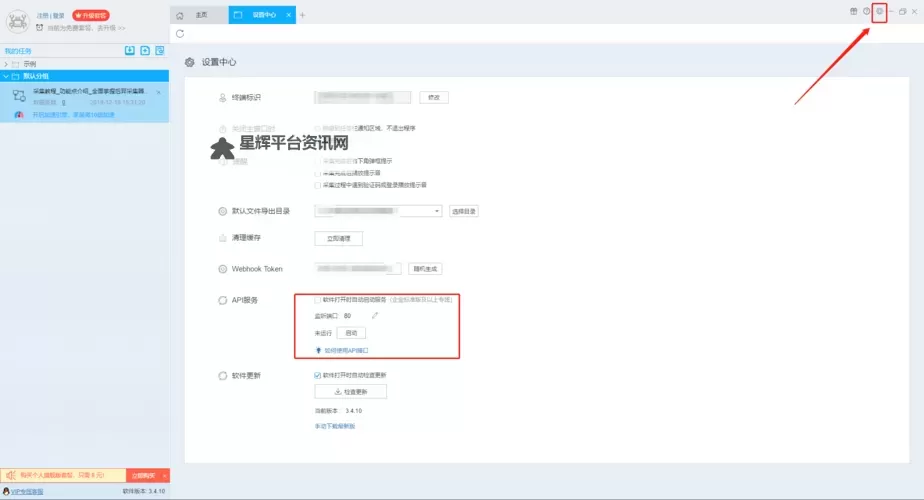
Task: Click the 立即清理 clear cache button
Action: coord(339,238)
